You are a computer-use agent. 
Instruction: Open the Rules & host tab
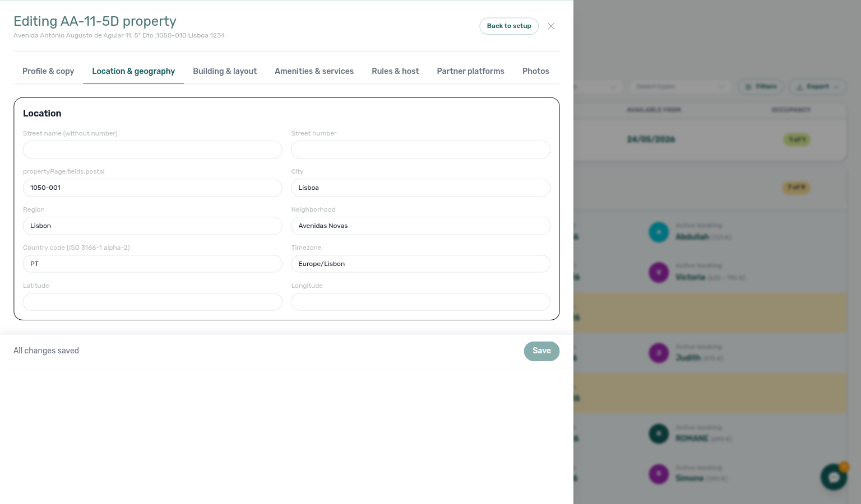click(x=395, y=71)
